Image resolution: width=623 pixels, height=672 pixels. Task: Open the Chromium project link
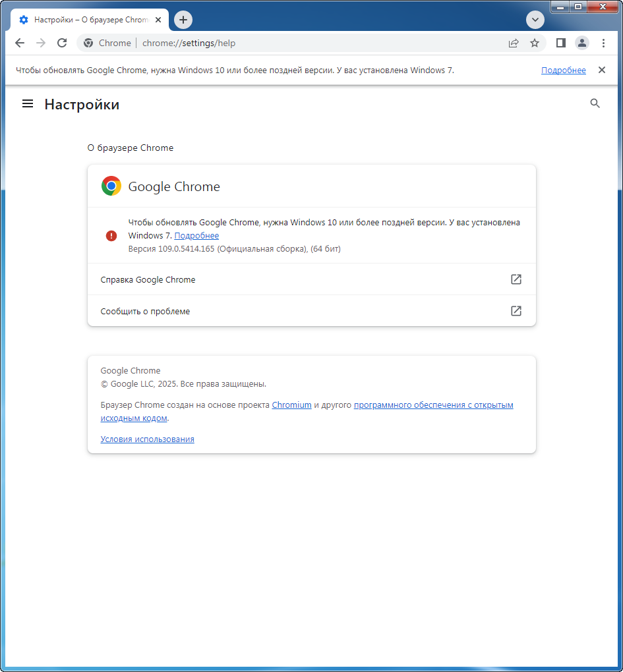[x=291, y=405]
